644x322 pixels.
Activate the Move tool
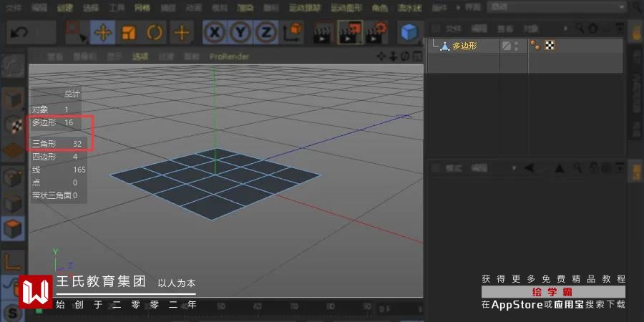pos(103,32)
